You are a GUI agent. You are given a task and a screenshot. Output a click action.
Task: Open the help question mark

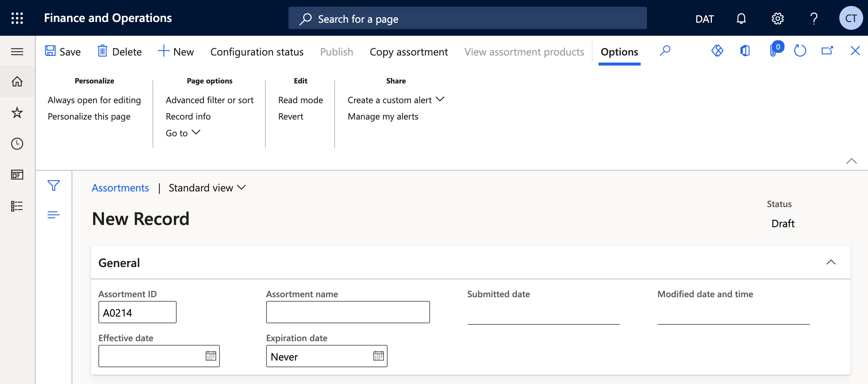pyautogui.click(x=814, y=18)
